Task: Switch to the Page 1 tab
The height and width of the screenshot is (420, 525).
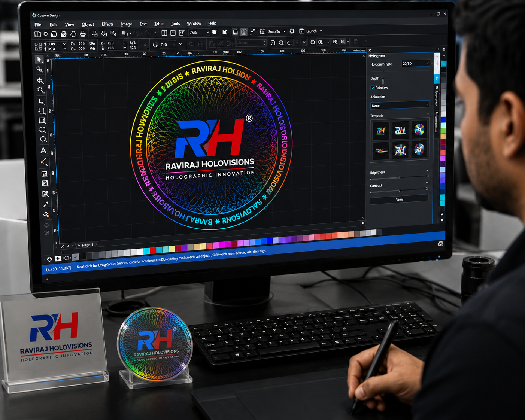Action: 87,245
